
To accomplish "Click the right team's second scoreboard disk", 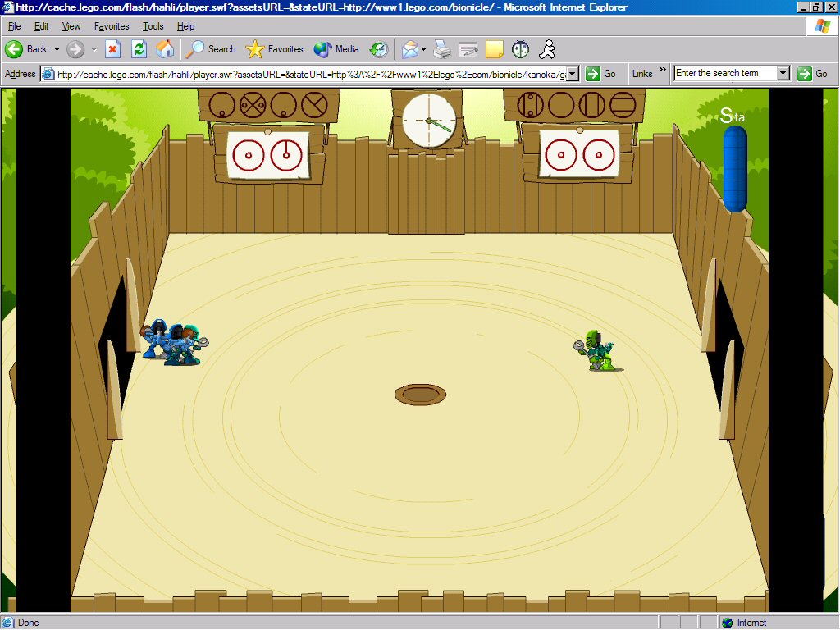I will click(599, 155).
